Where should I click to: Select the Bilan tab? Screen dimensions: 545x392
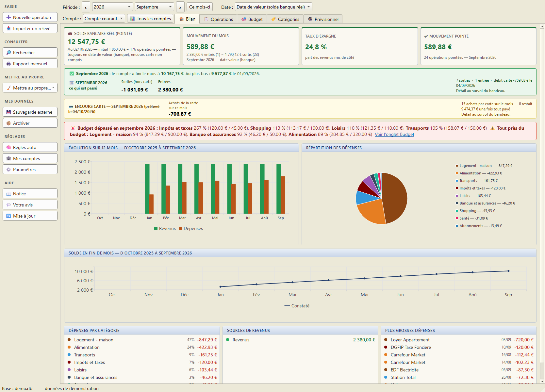[x=187, y=19]
